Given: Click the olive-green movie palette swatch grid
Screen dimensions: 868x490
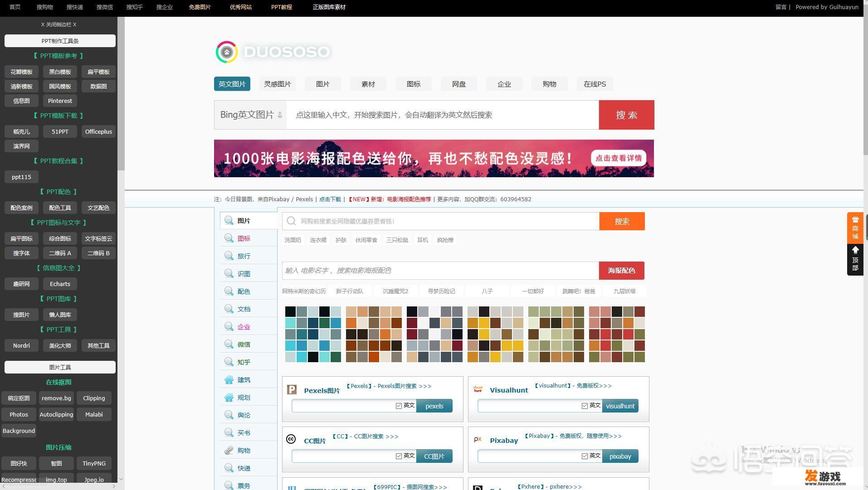Looking at the screenshot, I should pos(556,334).
